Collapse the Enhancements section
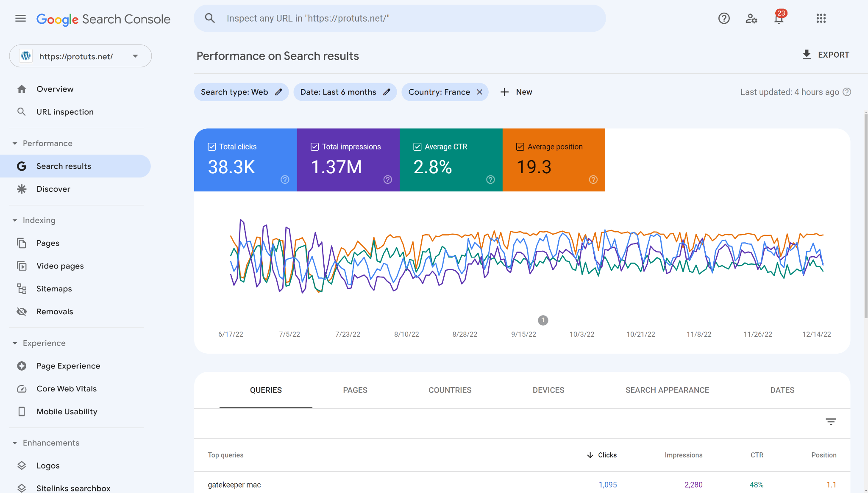This screenshot has height=493, width=868. tap(15, 443)
